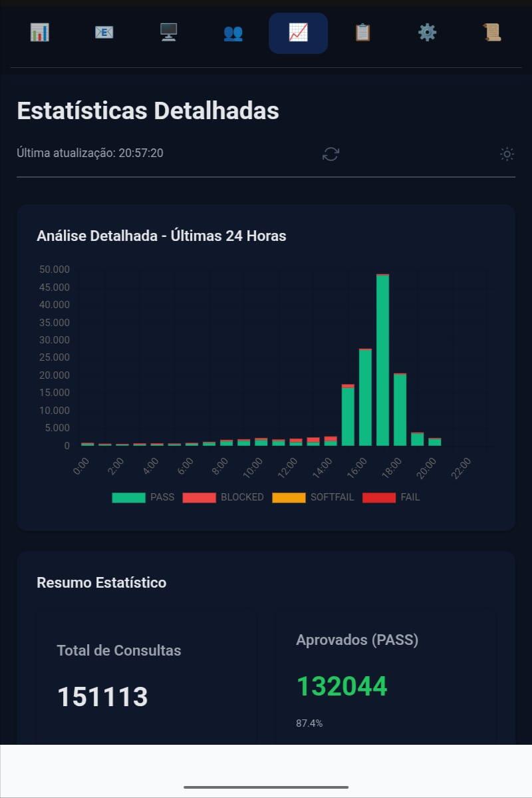532x798 pixels.
Task: Click the tallest bar at 17:00
Action: click(x=382, y=360)
